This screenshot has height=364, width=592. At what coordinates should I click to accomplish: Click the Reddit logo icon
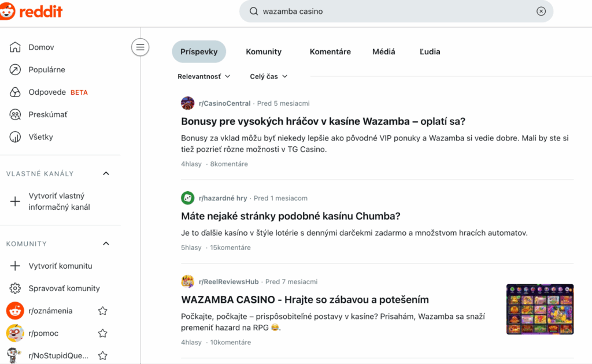[x=8, y=11]
